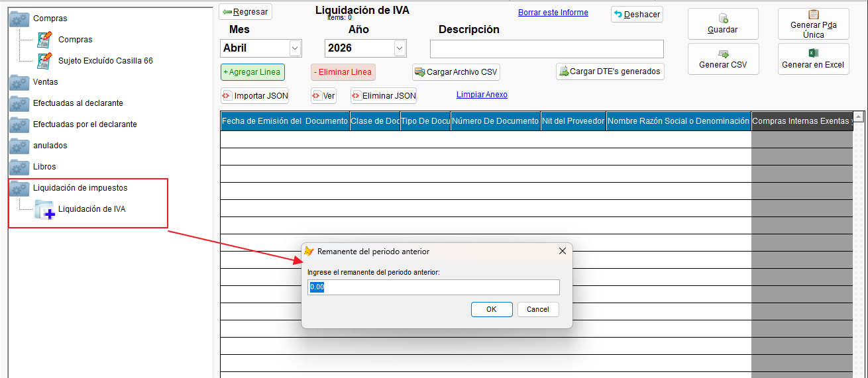Viewport: 868px width, 378px height.
Task: Click the Eliminar JSON code icon
Action: 356,95
